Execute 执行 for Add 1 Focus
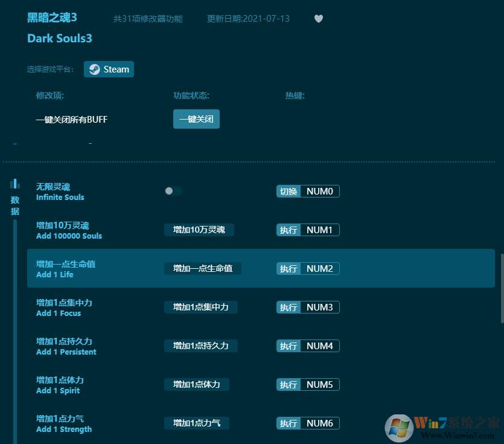 [288, 307]
